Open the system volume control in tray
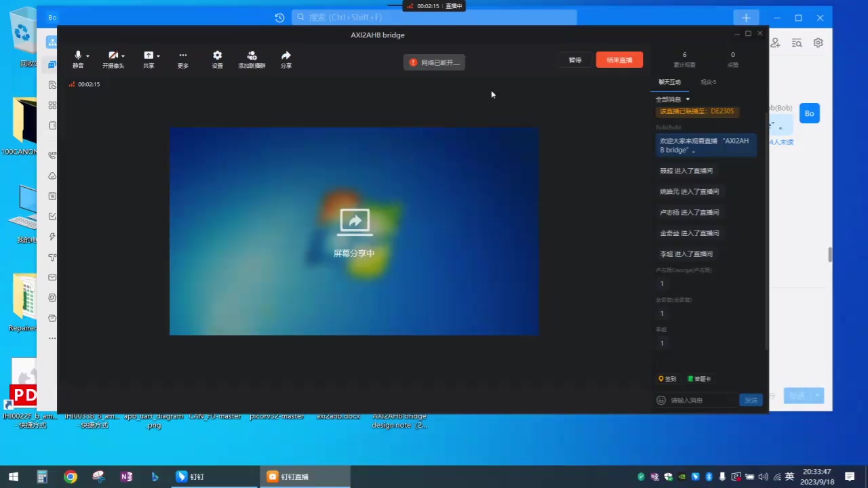Viewport: 868px width, 488px height. pos(763,476)
